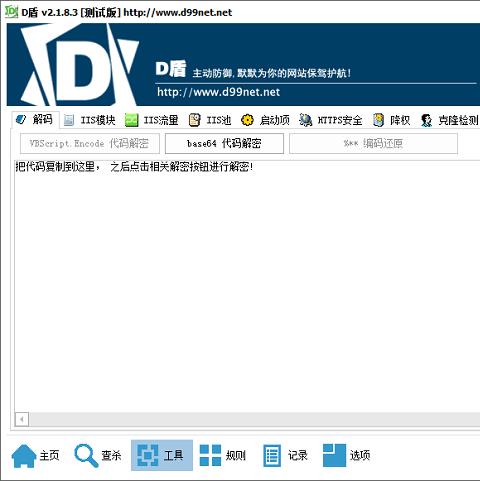Click the HTTPS安全 globe icon
This screenshot has width=480, height=481.
305,120
